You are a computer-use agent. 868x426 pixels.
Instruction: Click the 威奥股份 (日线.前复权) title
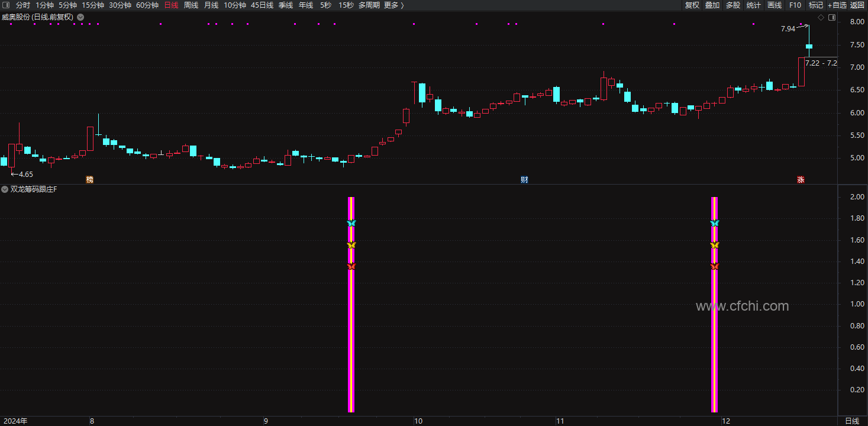(38, 17)
